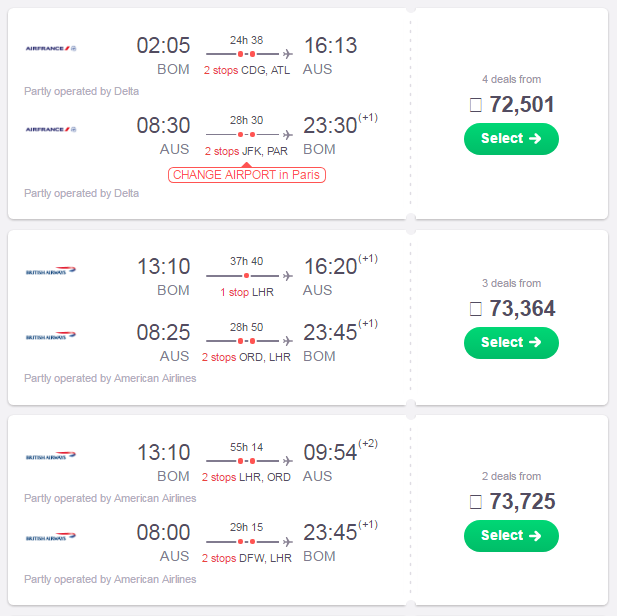This screenshot has height=616, width=617.
Task: Select the 73,725 British Airways deal
Action: [511, 536]
